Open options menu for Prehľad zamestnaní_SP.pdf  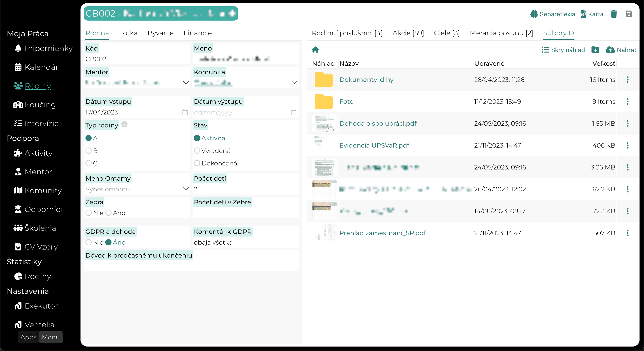click(627, 233)
